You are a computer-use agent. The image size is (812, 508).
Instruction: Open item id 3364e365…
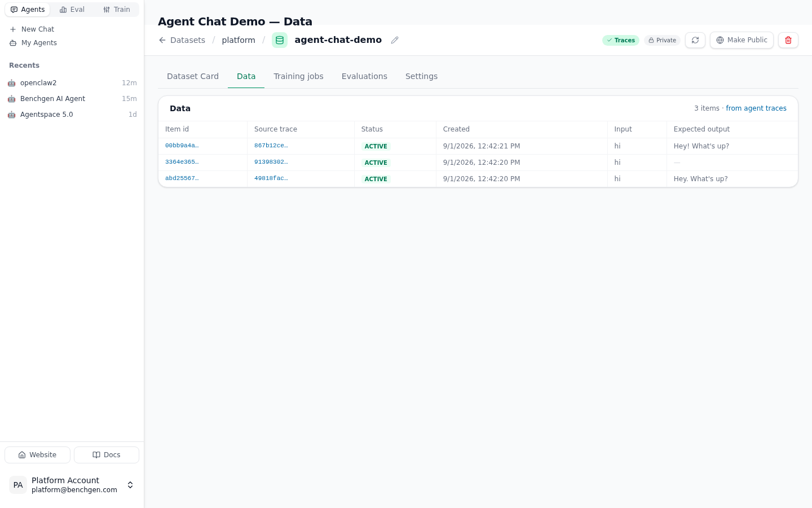tap(182, 162)
